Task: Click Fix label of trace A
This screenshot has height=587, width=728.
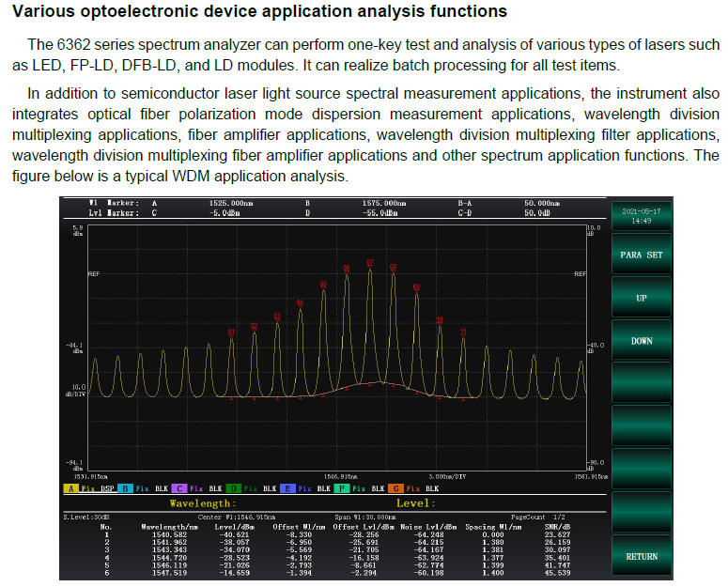Action: [x=87, y=488]
